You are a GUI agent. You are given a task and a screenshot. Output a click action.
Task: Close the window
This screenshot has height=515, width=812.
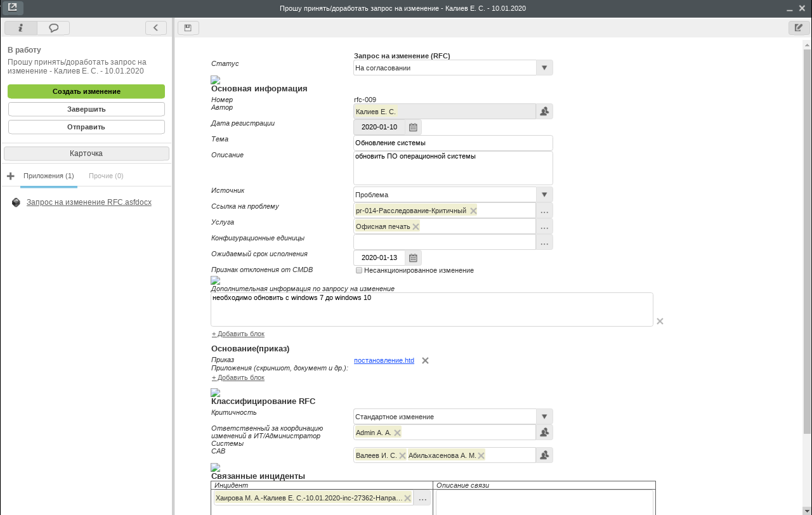(x=802, y=9)
